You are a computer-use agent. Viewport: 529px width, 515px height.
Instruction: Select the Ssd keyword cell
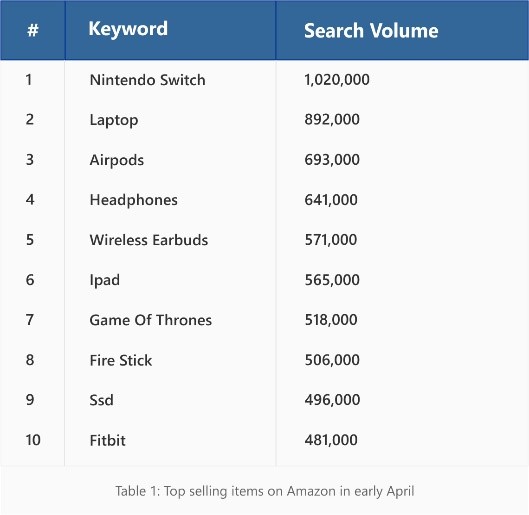click(101, 400)
